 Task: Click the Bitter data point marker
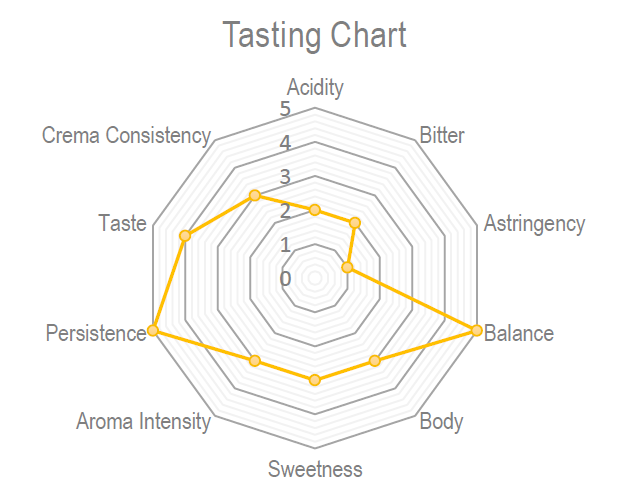[x=354, y=223]
